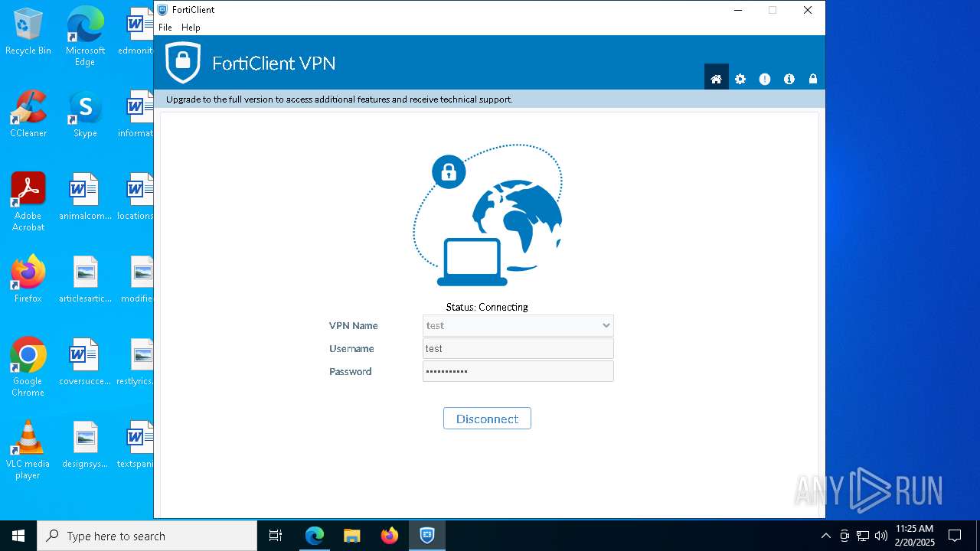Click the FortiClient shield logo
The height and width of the screenshot is (551, 980).
[x=183, y=63]
